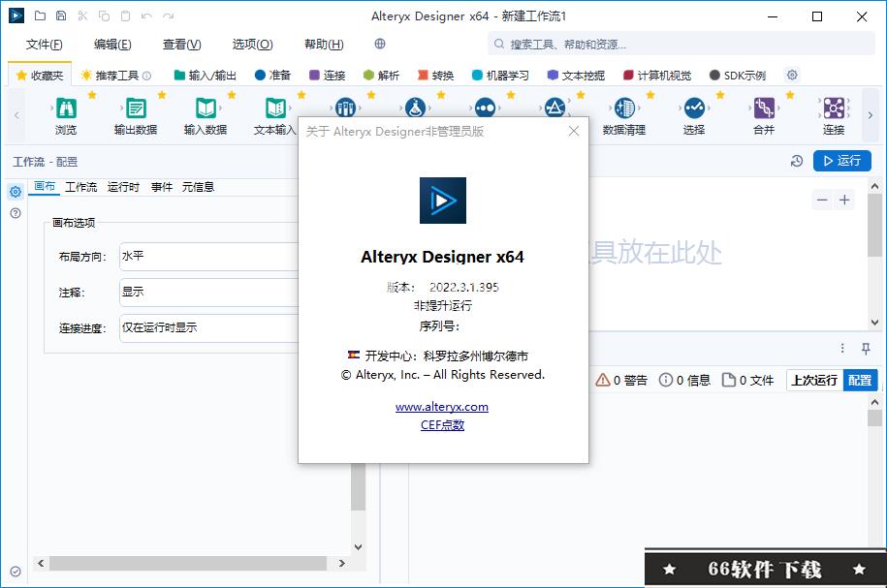Toggle favorite star for 数据清理 tool
Viewport: 887px width, 588px height.
650,95
